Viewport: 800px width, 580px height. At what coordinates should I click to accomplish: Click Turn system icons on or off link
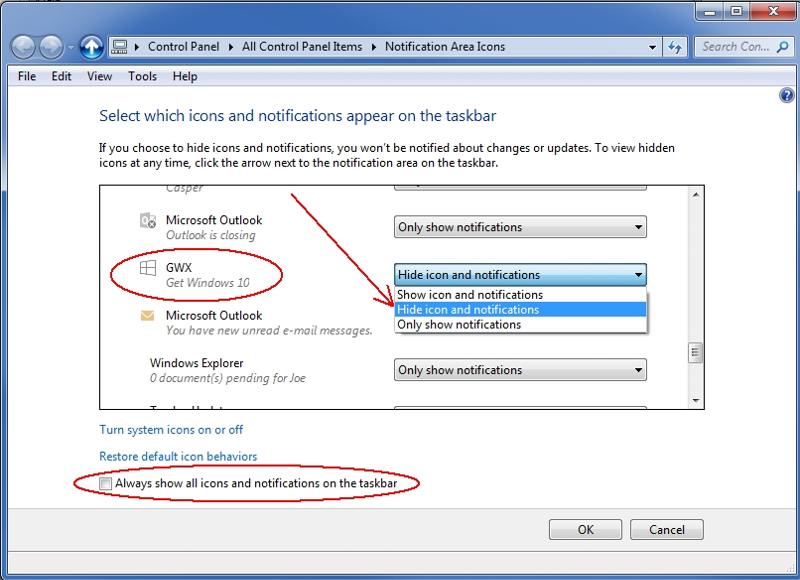pos(171,430)
